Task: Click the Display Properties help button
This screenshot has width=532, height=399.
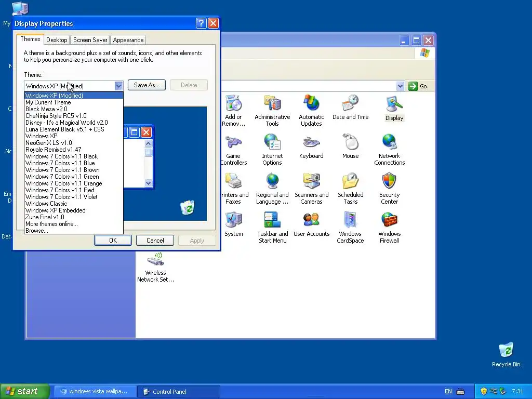Action: [201, 23]
